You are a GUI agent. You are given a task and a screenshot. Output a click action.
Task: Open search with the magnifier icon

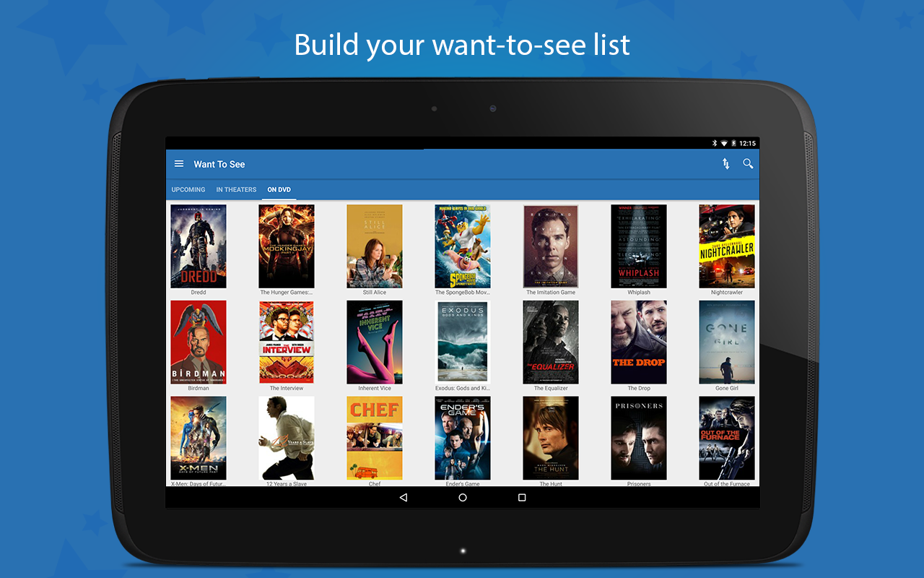pos(748,164)
